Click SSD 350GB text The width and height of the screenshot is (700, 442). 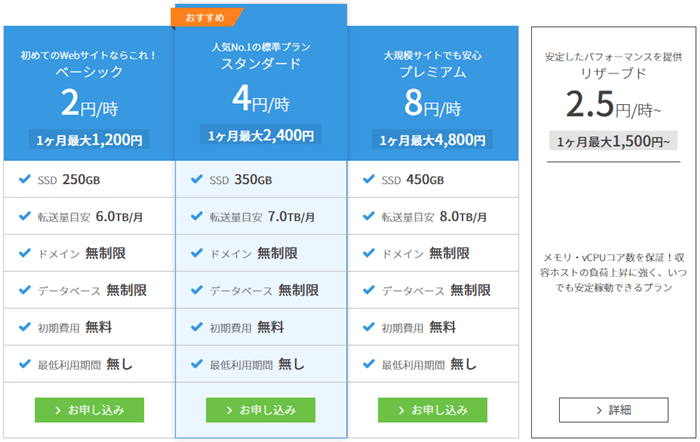pyautogui.click(x=241, y=179)
